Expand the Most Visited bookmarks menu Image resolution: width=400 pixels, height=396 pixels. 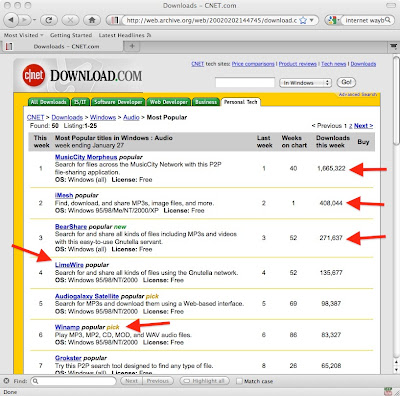tap(24, 35)
